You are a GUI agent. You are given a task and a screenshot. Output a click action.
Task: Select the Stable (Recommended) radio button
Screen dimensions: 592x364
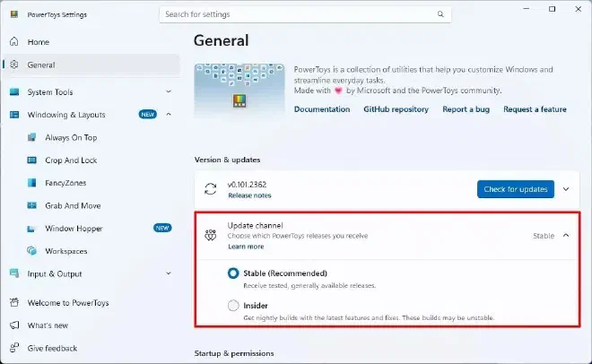point(233,273)
